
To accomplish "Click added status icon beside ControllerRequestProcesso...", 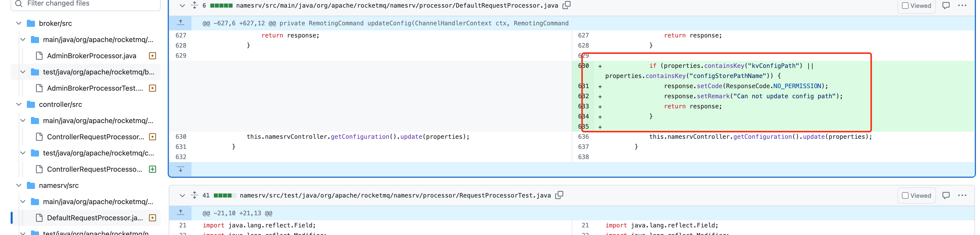I will click(153, 169).
